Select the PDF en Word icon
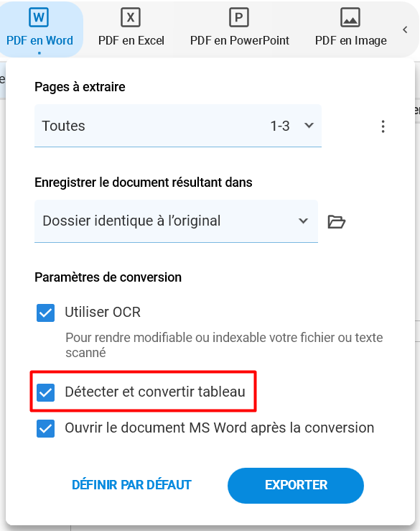 [39, 17]
